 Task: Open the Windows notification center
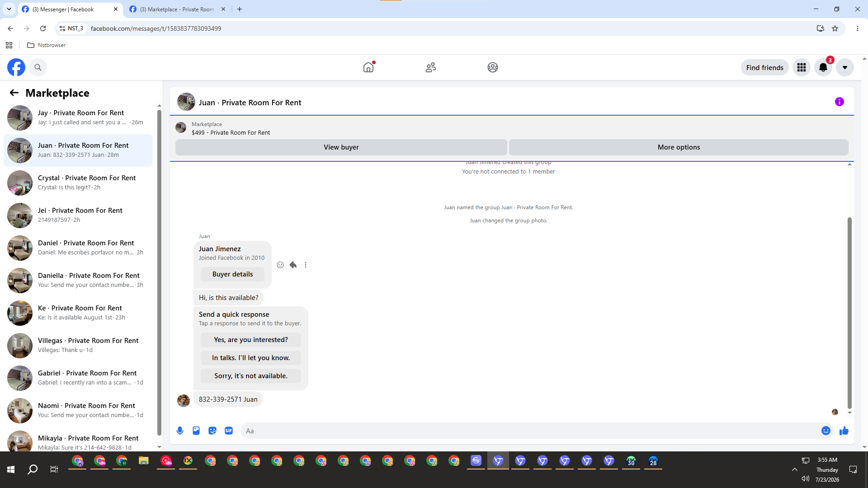click(853, 469)
